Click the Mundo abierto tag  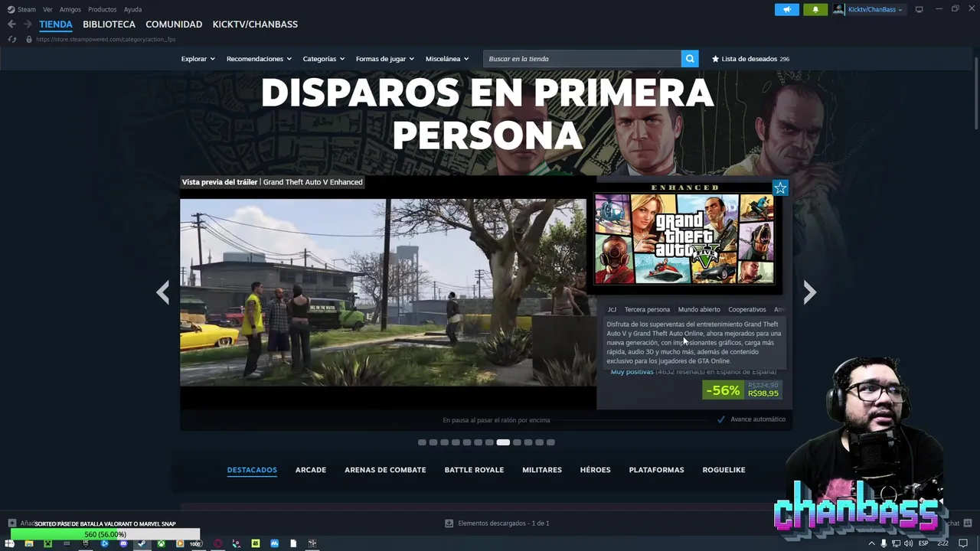pos(699,309)
